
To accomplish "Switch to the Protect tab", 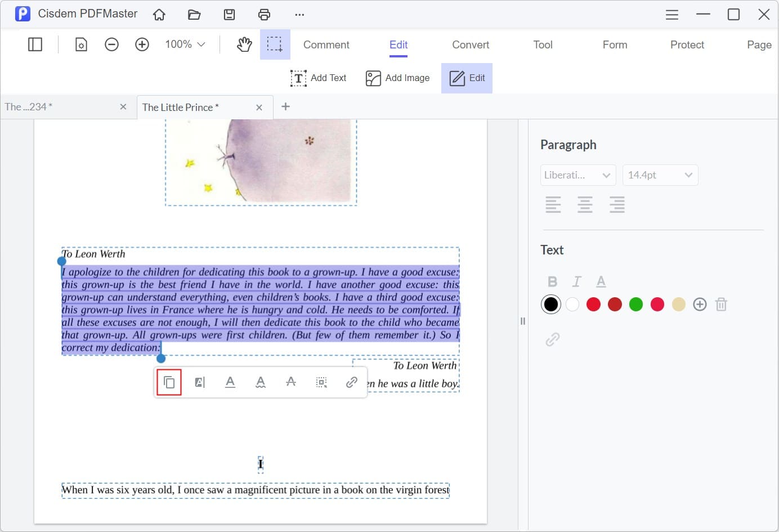I will click(x=687, y=44).
